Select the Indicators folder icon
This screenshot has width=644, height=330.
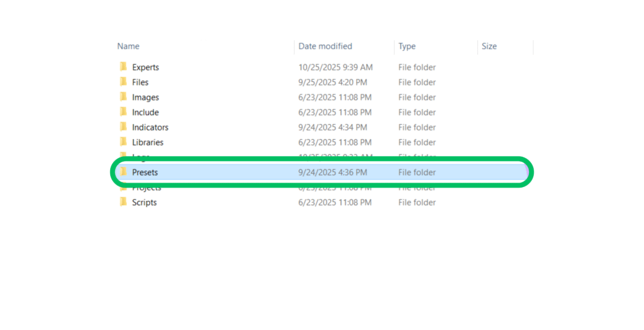coord(123,127)
